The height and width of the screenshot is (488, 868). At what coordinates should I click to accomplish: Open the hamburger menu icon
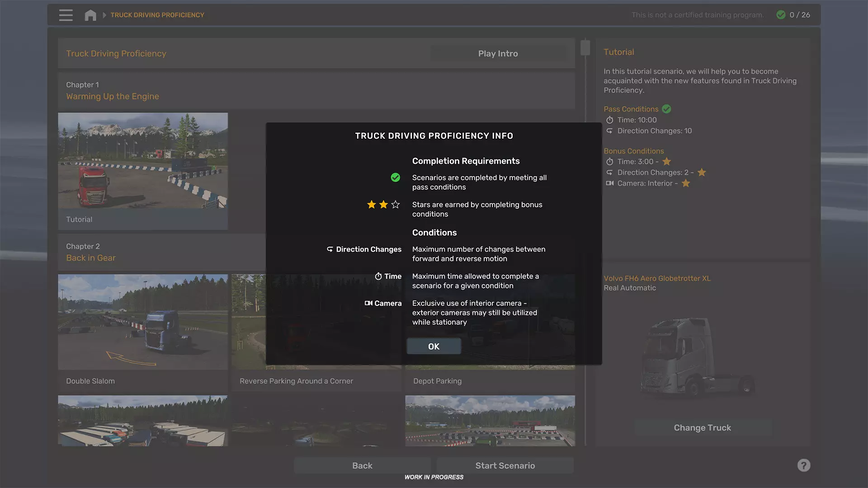point(66,15)
